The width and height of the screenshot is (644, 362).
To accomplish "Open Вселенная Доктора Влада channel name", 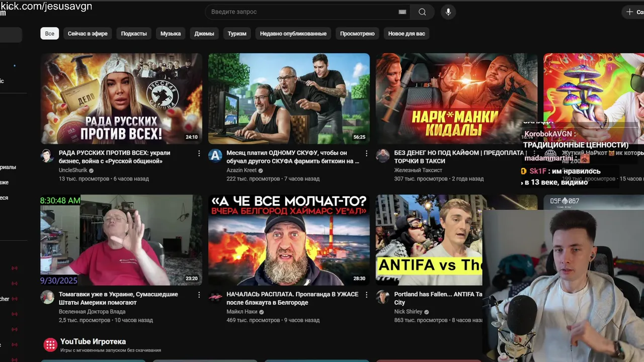I will coord(92,312).
